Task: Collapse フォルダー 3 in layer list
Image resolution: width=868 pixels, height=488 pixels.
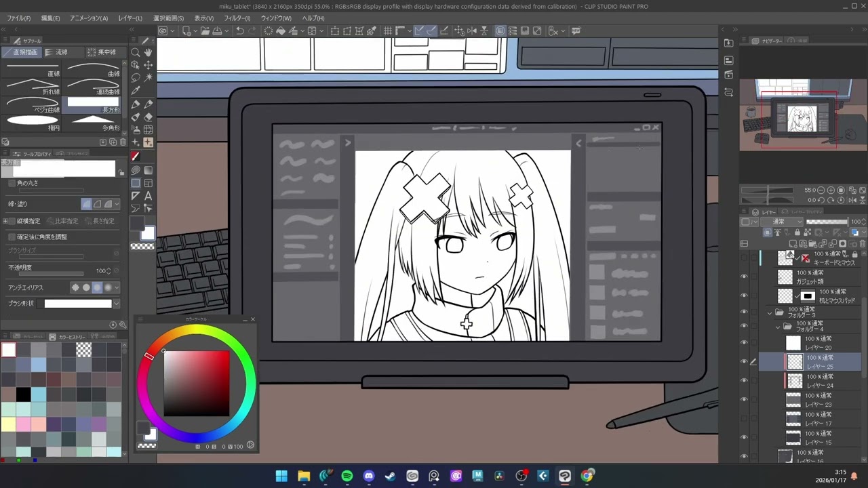Action: coord(770,312)
